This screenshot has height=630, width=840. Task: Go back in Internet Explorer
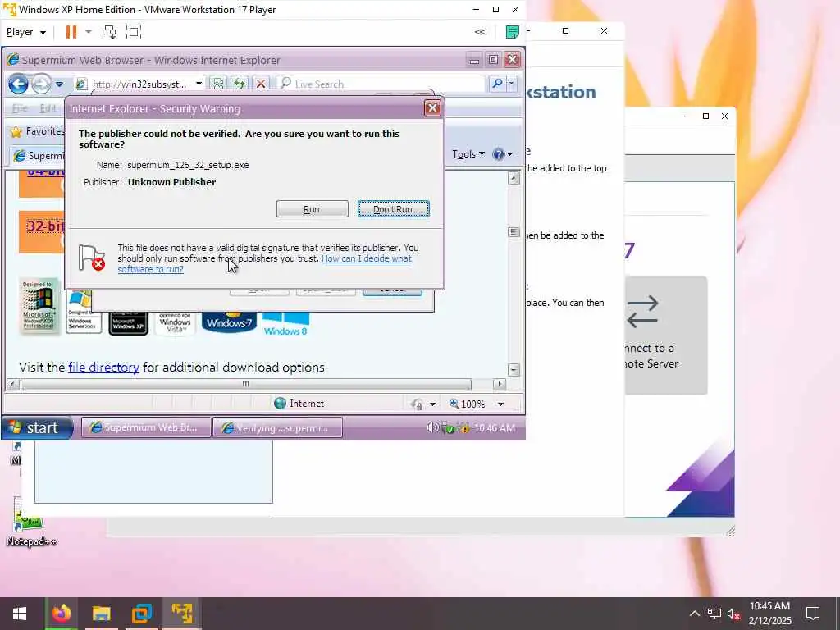coord(18,84)
